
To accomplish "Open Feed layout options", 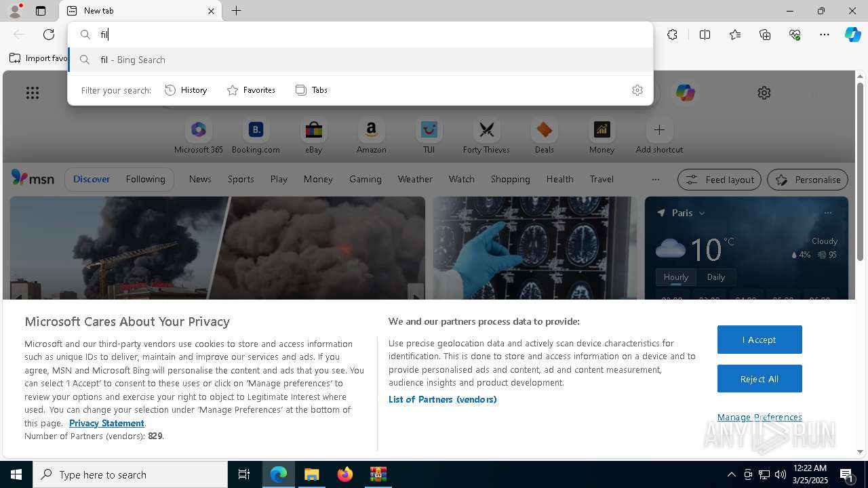I will [x=719, y=180].
